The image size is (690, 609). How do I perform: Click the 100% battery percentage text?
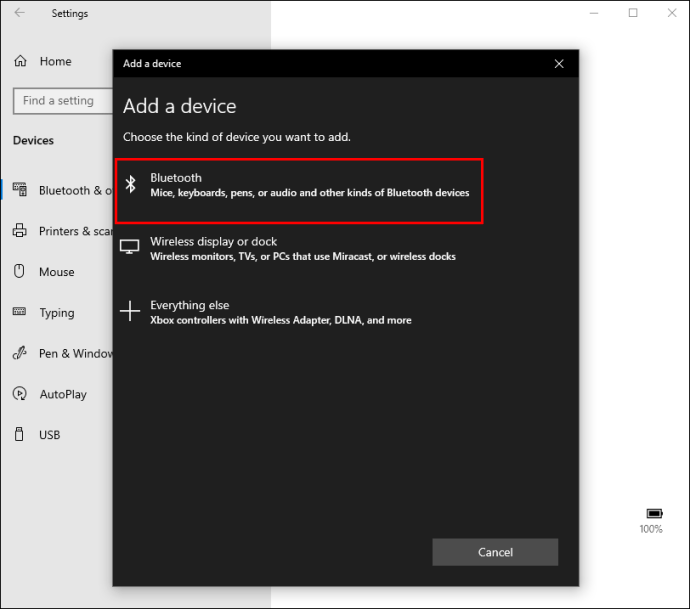pos(651,529)
